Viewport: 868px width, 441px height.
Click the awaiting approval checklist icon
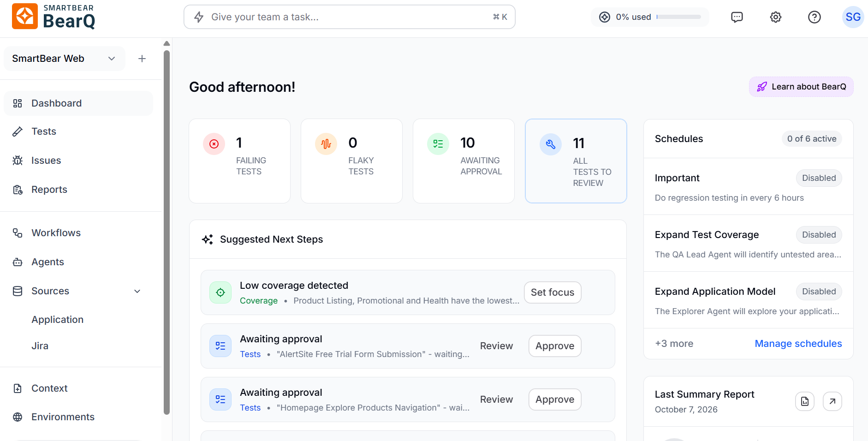[438, 144]
